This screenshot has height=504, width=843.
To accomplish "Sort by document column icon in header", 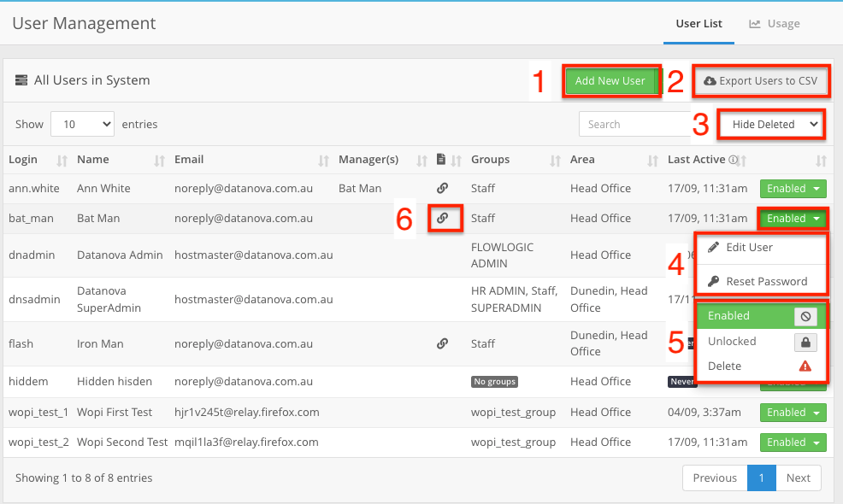I will click(x=441, y=160).
